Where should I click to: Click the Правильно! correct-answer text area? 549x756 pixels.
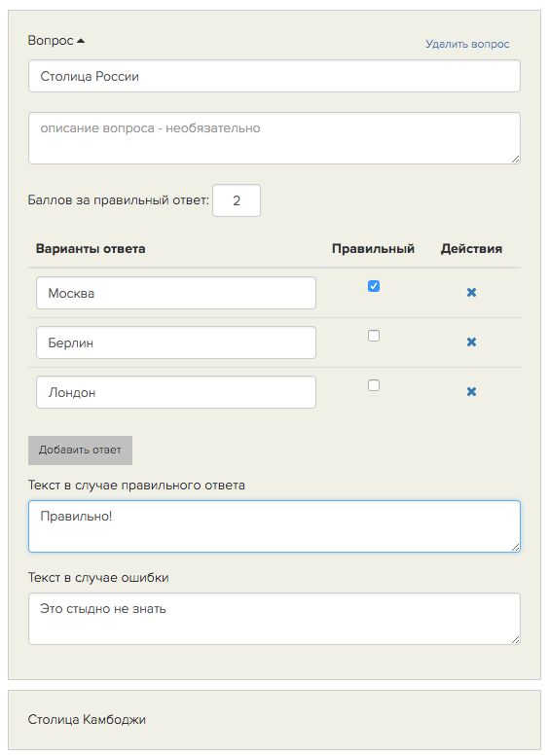pyautogui.click(x=274, y=526)
